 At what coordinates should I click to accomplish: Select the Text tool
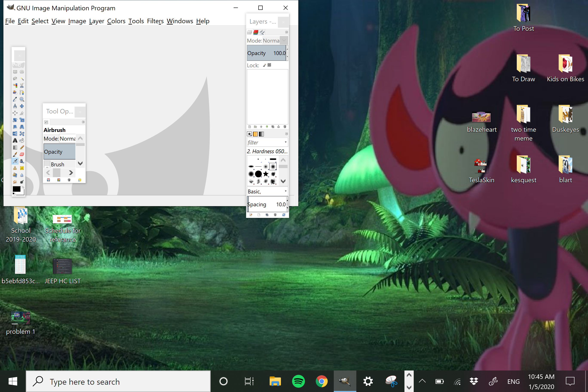point(15,141)
